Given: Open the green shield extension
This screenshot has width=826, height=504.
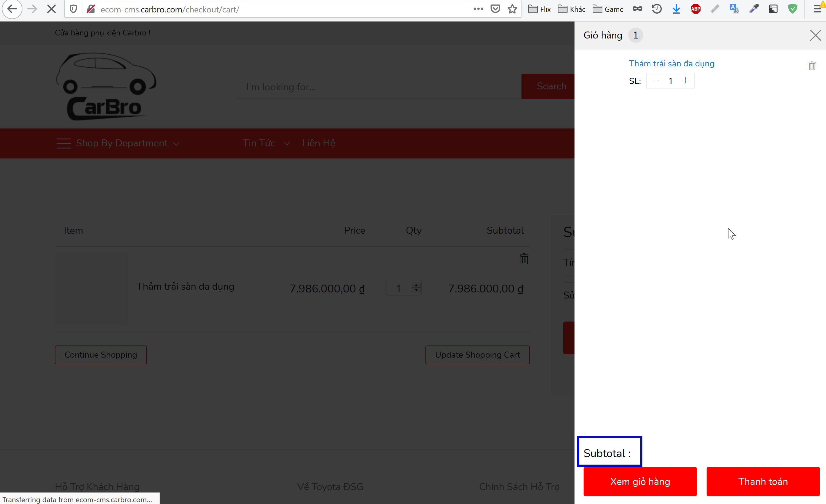Looking at the screenshot, I should pyautogui.click(x=792, y=9).
